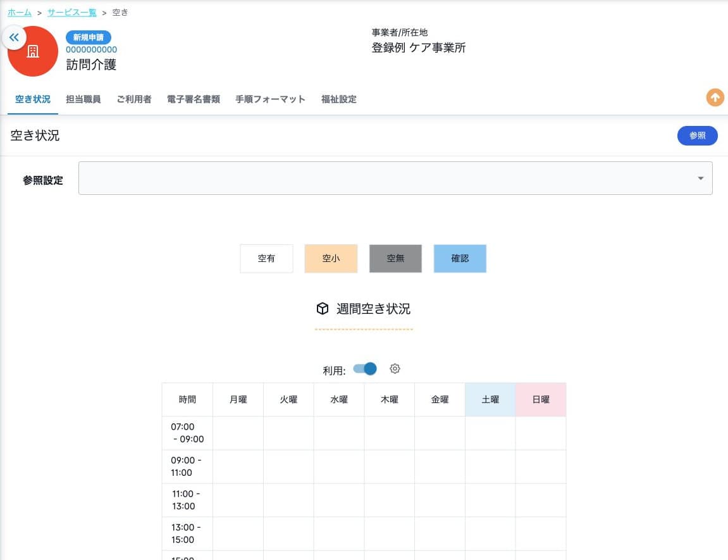Click the red building service icon

[x=33, y=51]
